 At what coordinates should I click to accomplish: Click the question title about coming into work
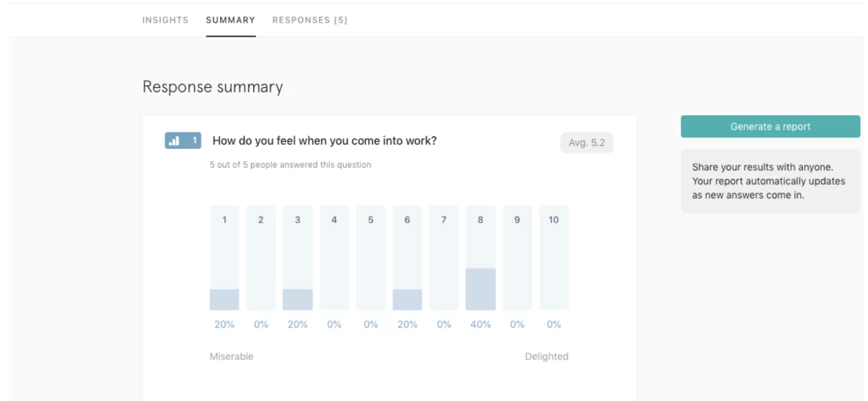(x=325, y=141)
